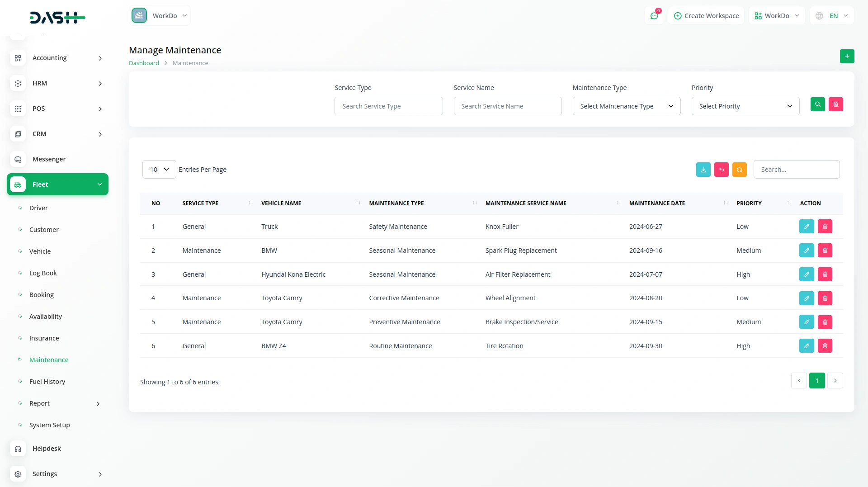Open Customer under Fleet
The width and height of the screenshot is (868, 487).
click(44, 230)
